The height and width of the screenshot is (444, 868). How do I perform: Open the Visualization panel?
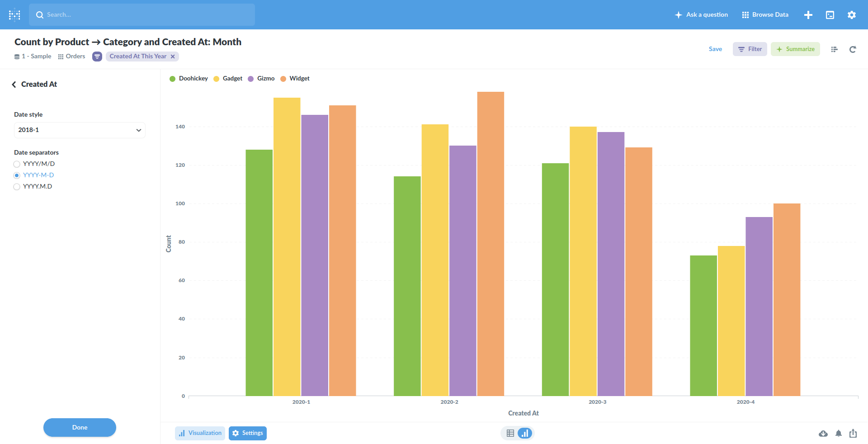coord(200,433)
